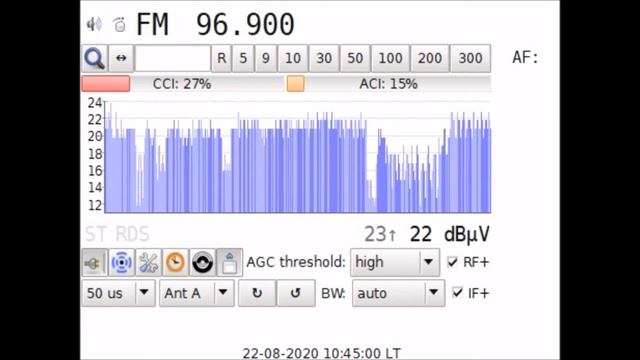Open the AGC threshold high dropdown

coord(395,262)
